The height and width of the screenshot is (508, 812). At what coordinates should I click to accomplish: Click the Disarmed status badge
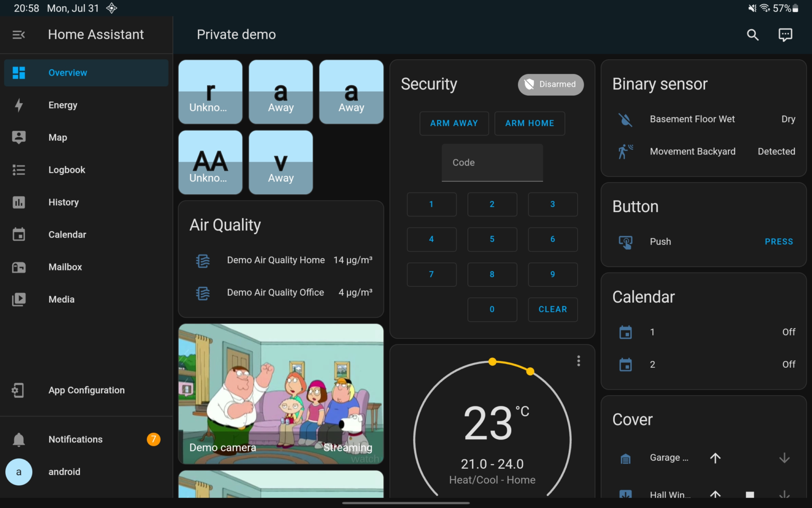coord(550,84)
